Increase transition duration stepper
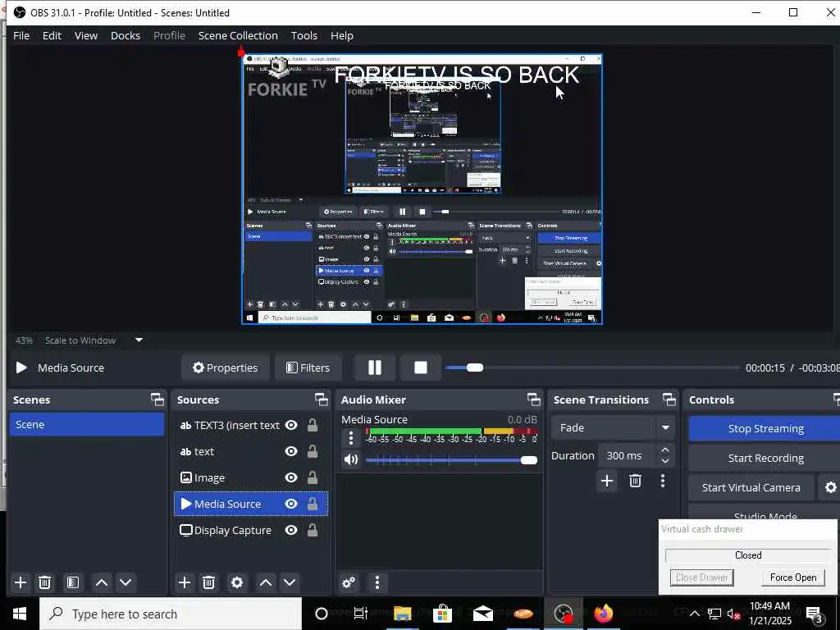 (x=664, y=450)
